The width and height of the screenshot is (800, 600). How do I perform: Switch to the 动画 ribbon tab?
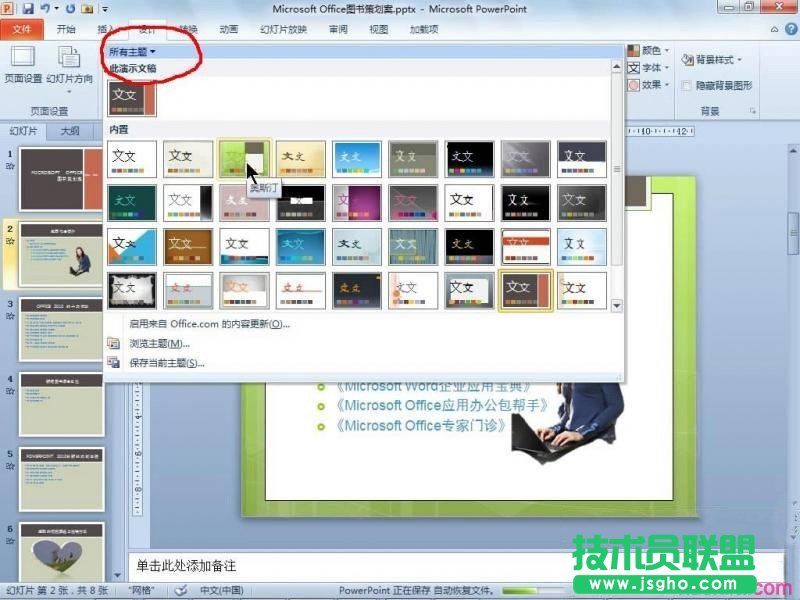(228, 28)
